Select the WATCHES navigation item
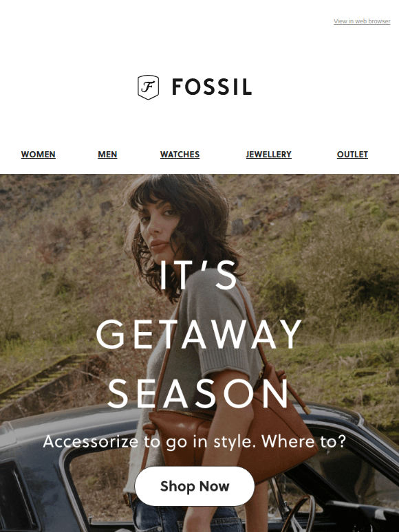This screenshot has width=399, height=532. click(180, 155)
